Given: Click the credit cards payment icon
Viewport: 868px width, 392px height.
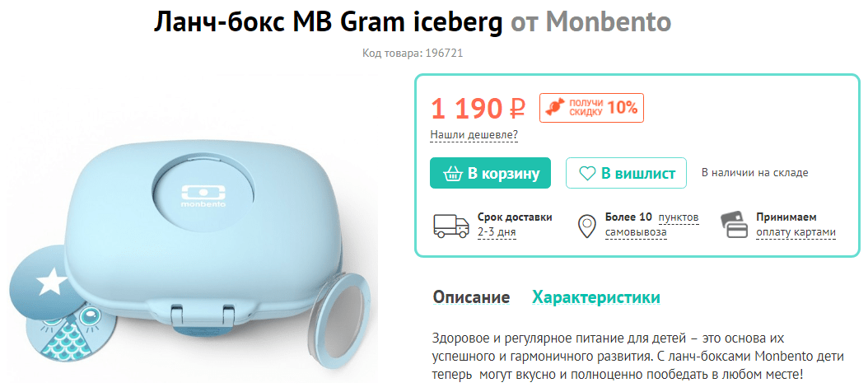Looking at the screenshot, I should click(734, 226).
